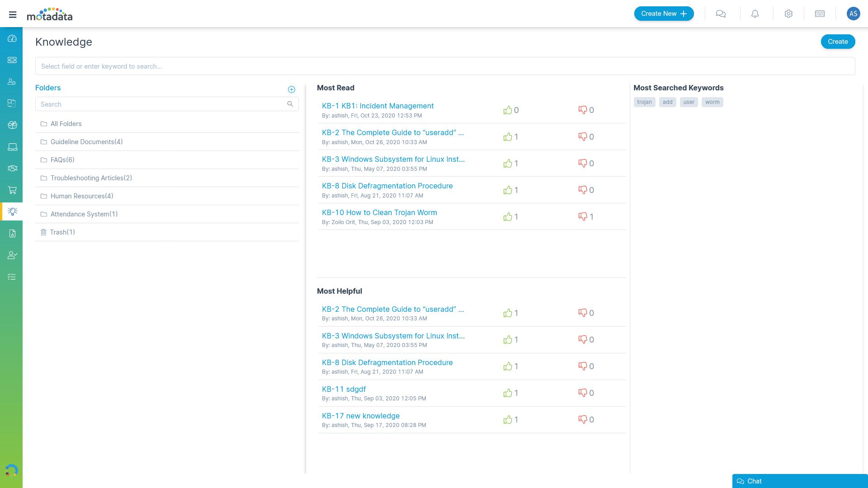The image size is (868, 488).
Task: Open the Users module from sidebar
Action: click(x=11, y=82)
